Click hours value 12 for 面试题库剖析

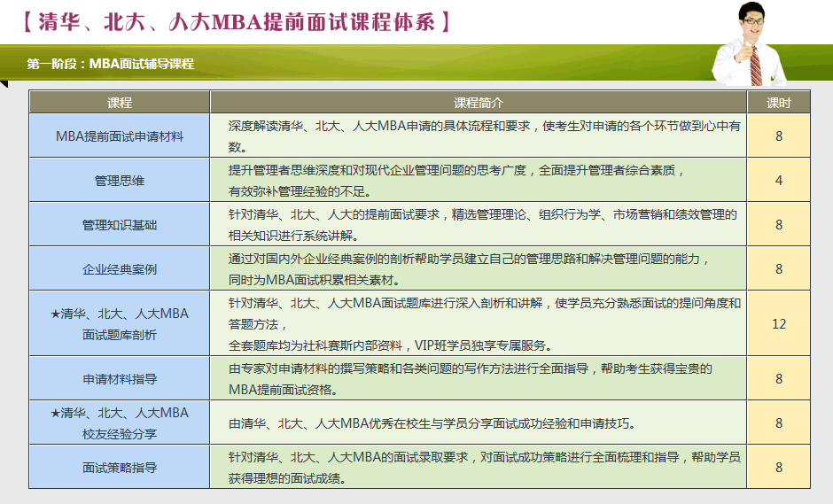pos(779,324)
